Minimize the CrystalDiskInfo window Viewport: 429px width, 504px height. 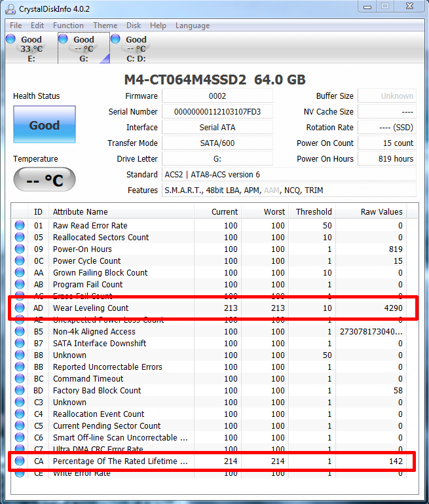[x=367, y=7]
